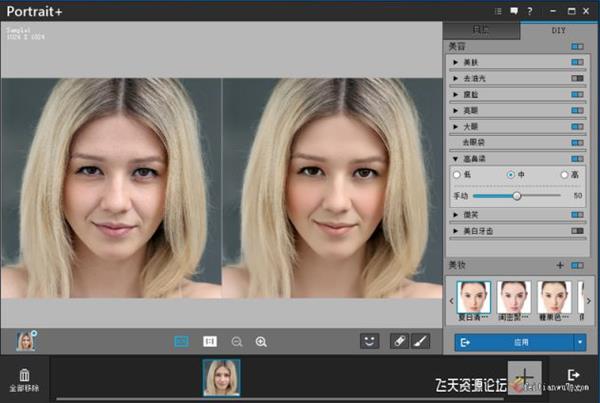The height and width of the screenshot is (403, 600).
Task: Click the export arrow icon inside the blue button
Action: (465, 342)
